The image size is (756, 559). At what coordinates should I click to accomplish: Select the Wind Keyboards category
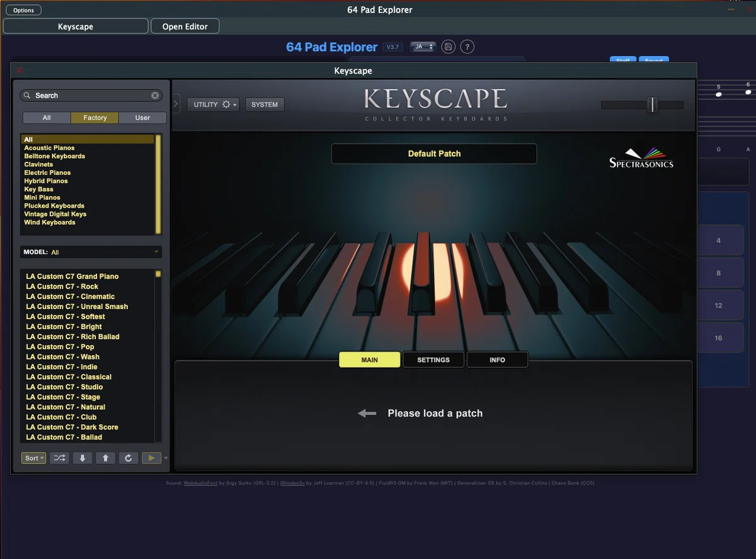pyautogui.click(x=50, y=222)
